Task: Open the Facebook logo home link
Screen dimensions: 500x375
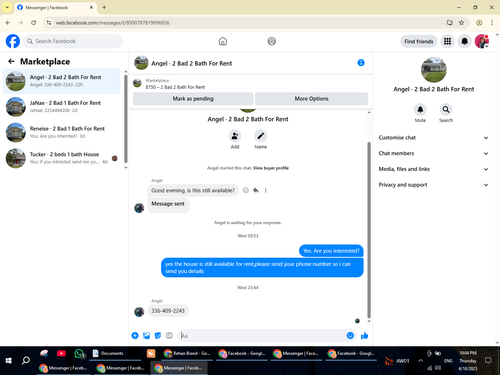Action: [x=13, y=41]
